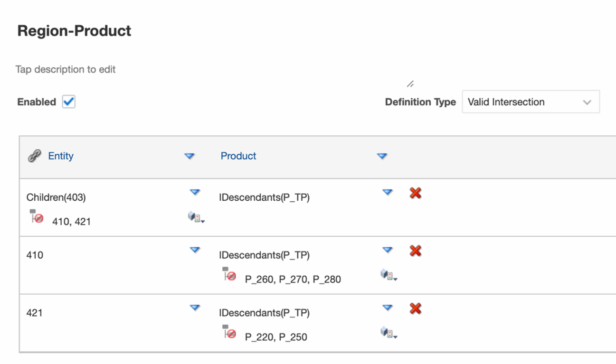
Task: Remove the 421 entity rule row
Action: coord(416,308)
